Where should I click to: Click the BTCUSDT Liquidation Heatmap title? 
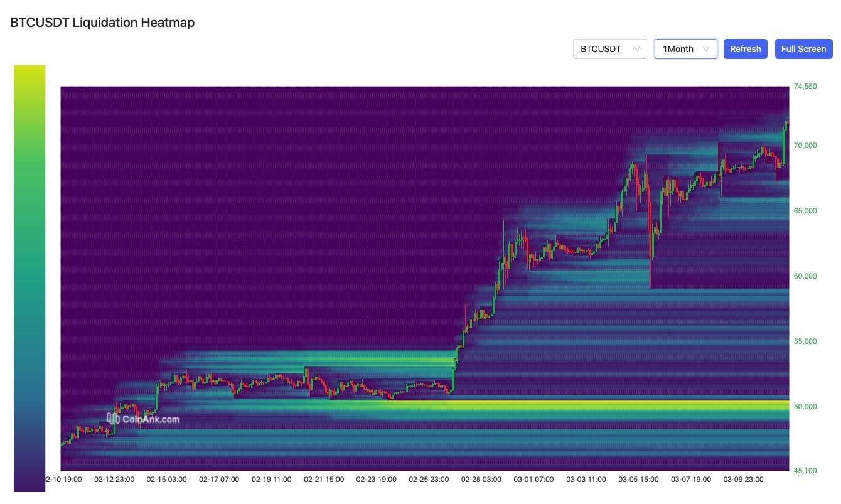pyautogui.click(x=102, y=23)
